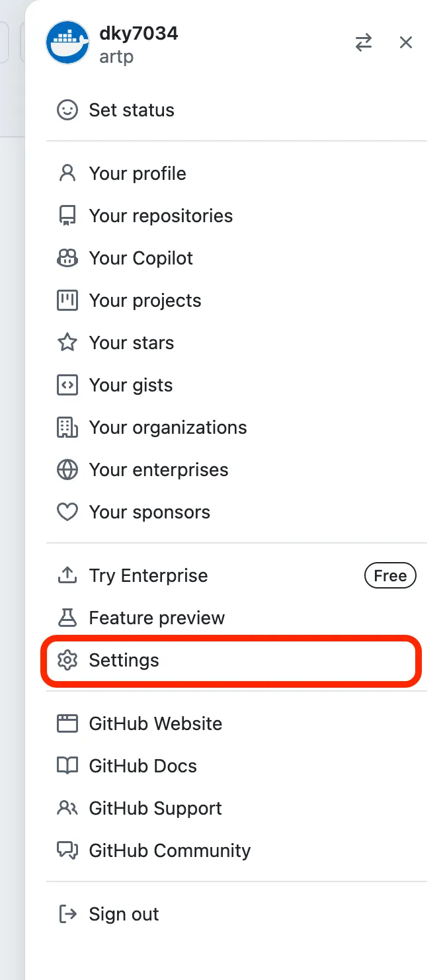This screenshot has height=980, width=443.
Task: Click the Your enterprises globe icon
Action: pos(67,470)
